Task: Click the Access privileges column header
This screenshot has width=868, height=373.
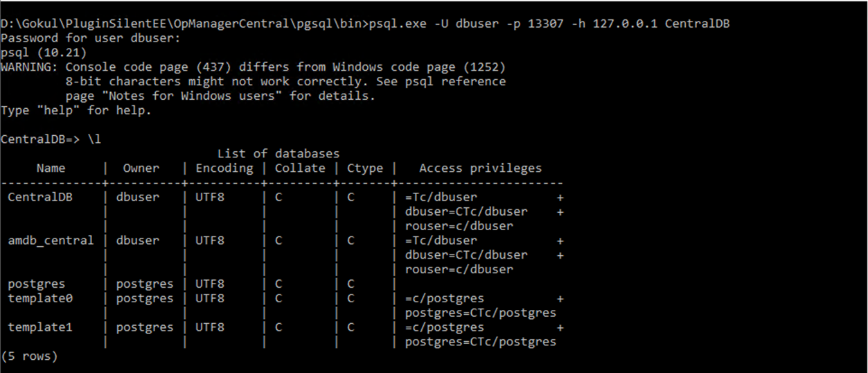Action: point(480,168)
